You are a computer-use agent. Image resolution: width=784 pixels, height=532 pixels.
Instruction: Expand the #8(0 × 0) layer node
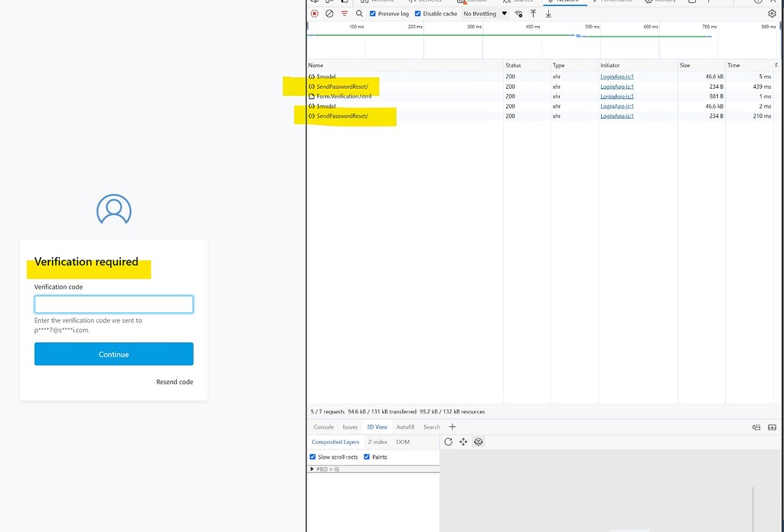coord(312,468)
